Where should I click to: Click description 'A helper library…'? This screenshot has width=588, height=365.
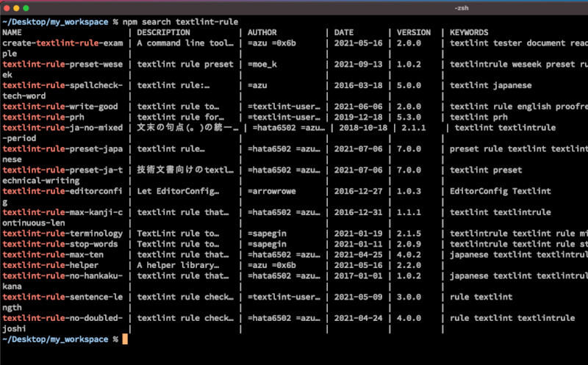click(x=178, y=265)
